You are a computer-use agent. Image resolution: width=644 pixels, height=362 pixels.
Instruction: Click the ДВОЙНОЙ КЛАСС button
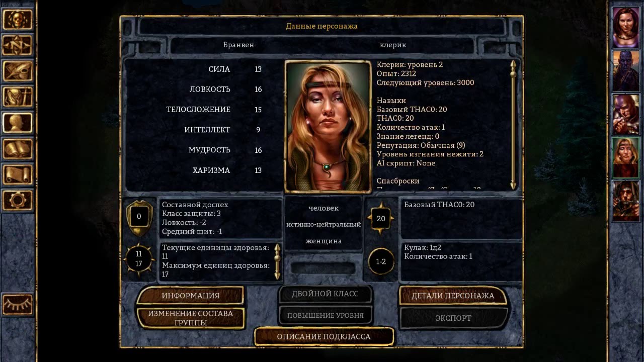click(x=325, y=294)
